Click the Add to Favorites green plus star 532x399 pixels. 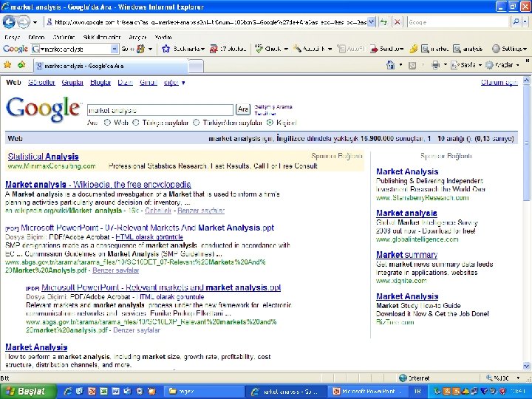(x=21, y=64)
